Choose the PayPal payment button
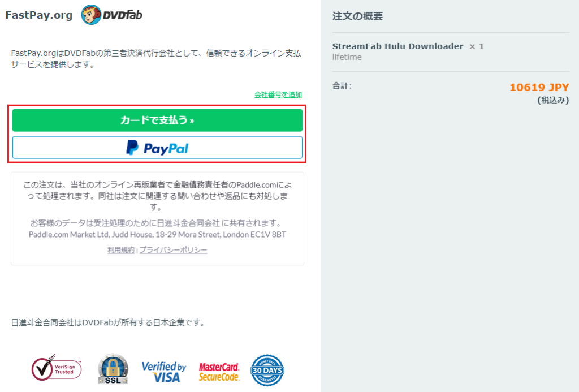This screenshot has width=579, height=392. point(157,148)
